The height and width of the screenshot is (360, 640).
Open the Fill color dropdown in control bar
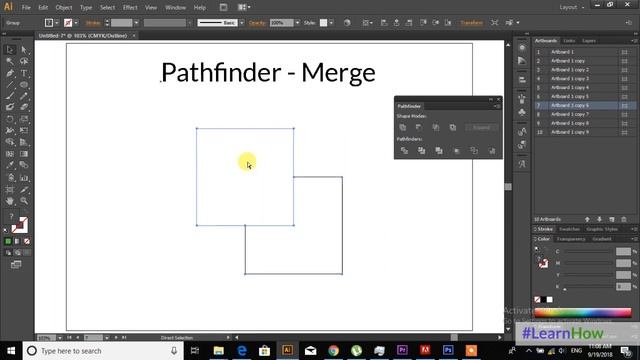(x=57, y=23)
